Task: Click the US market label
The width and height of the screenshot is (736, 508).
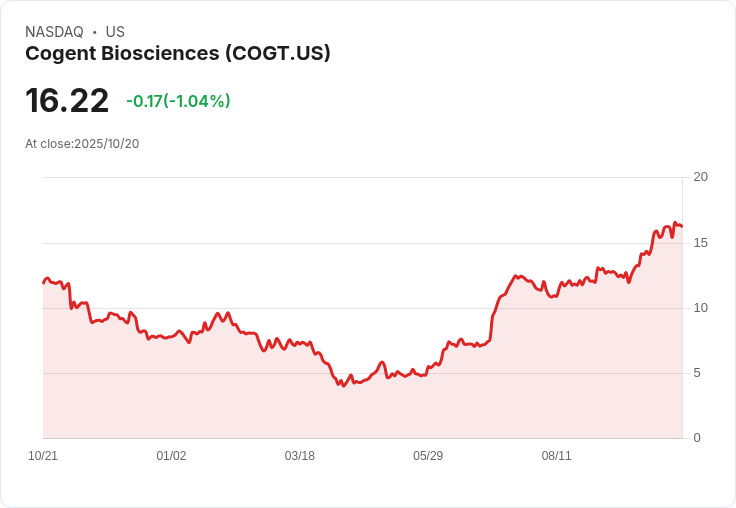Action: pos(115,32)
